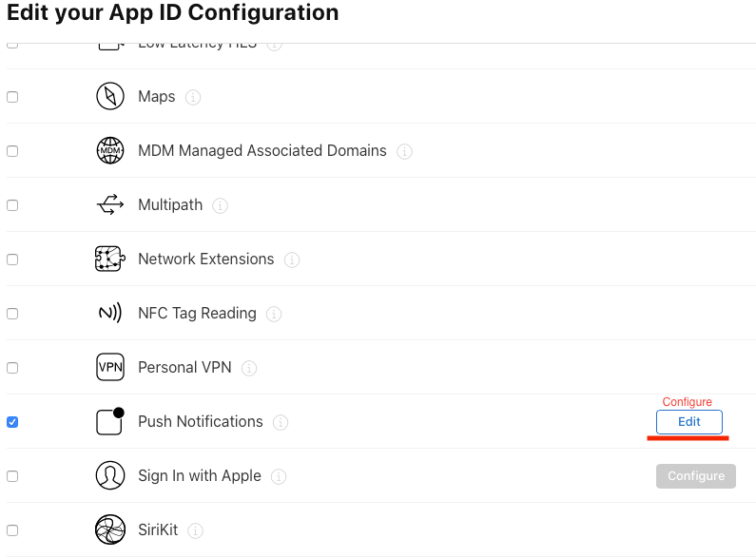Click the Maps label text

pos(157,96)
